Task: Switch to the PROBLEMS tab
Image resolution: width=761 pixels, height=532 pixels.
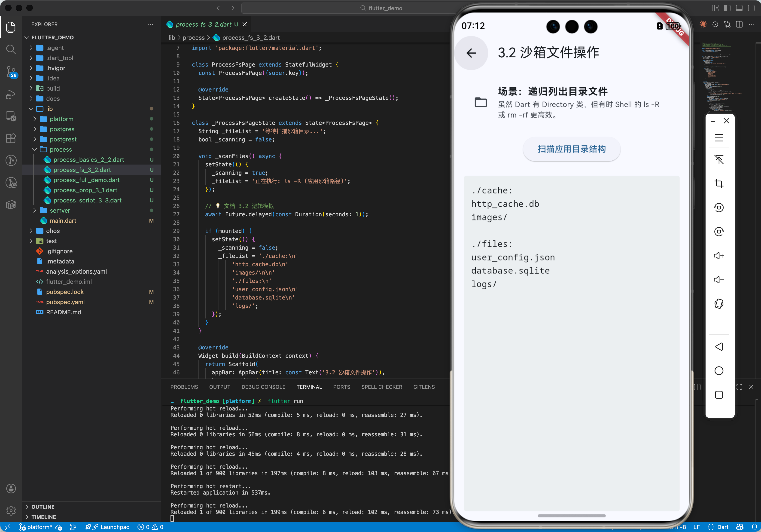Action: click(x=184, y=387)
